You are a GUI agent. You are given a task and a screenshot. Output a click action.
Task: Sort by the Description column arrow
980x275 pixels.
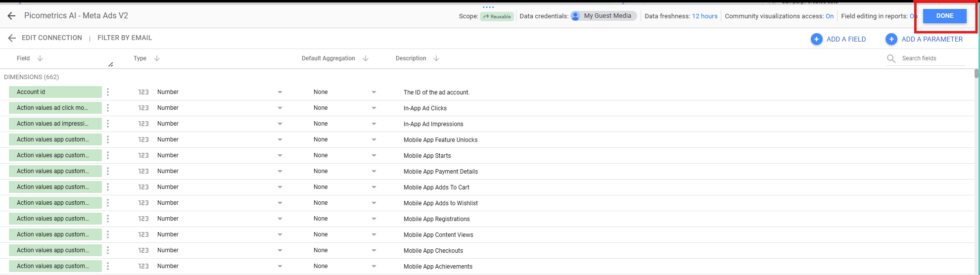(x=436, y=58)
